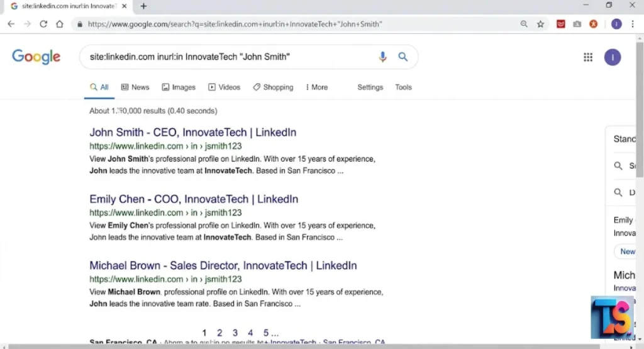The image size is (644, 349).
Task: Open Michael Brown - Sales Director result
Action: tap(223, 265)
